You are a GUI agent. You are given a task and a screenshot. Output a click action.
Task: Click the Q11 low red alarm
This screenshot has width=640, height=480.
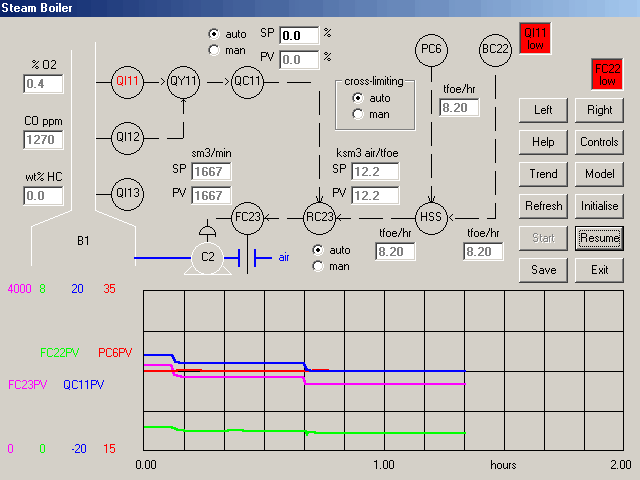coord(536,39)
